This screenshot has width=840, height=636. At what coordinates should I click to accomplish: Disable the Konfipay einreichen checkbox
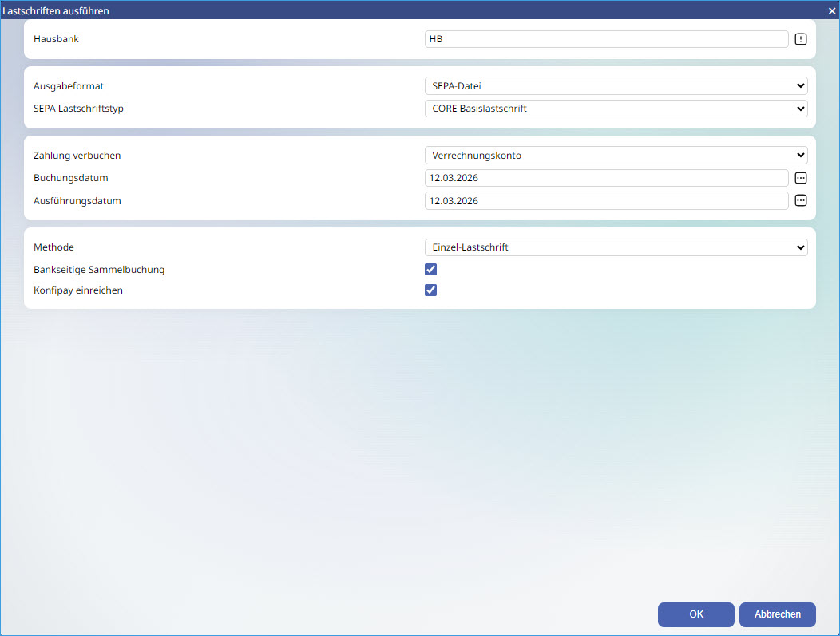coord(431,290)
